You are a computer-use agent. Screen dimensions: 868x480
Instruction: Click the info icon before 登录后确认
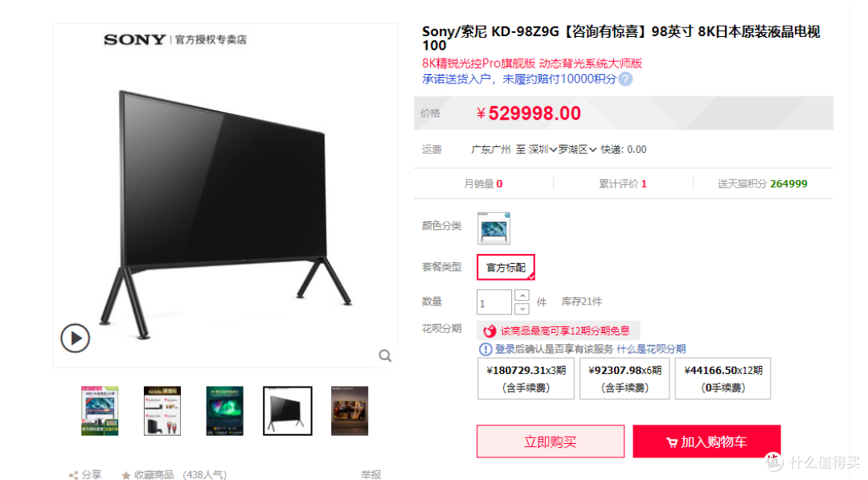click(485, 349)
